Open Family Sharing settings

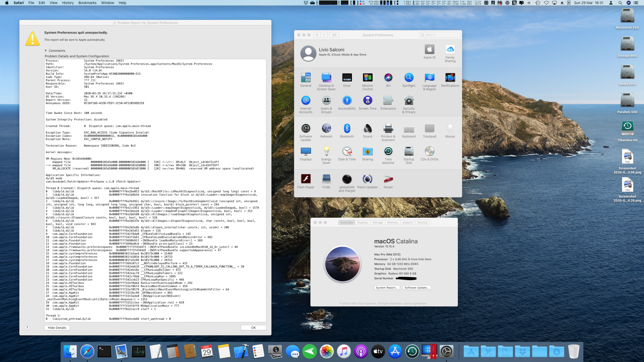(x=450, y=50)
